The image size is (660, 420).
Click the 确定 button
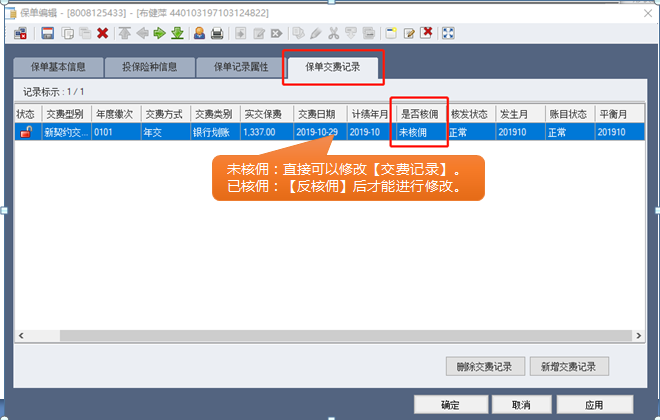pyautogui.click(x=450, y=405)
